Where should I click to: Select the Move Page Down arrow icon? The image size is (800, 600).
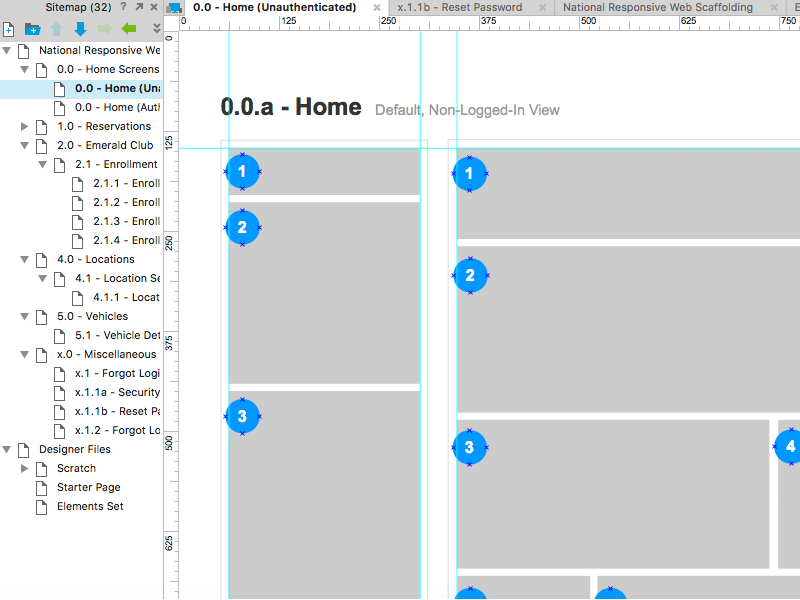click(80, 28)
